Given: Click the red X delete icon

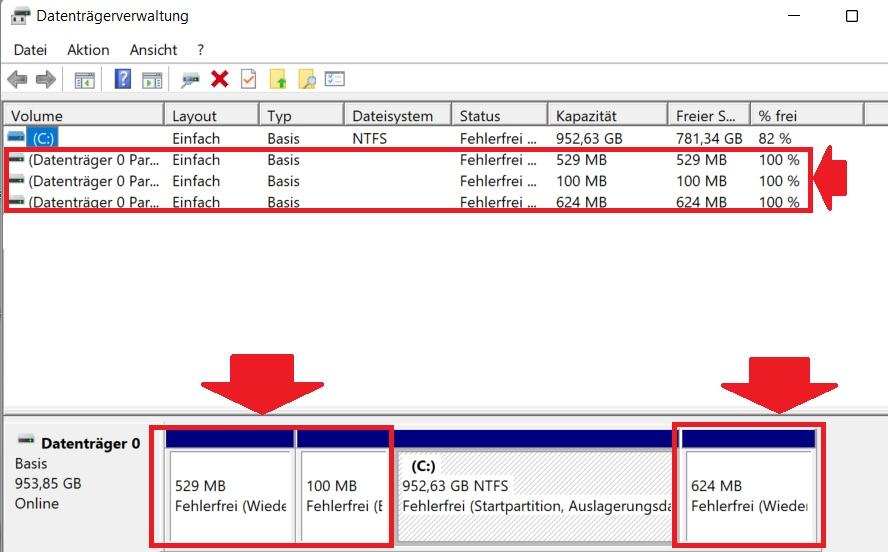Looking at the screenshot, I should tap(220, 79).
